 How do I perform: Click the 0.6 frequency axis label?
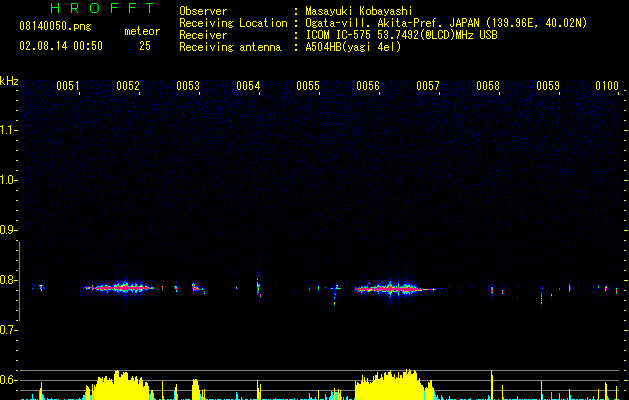[8, 380]
